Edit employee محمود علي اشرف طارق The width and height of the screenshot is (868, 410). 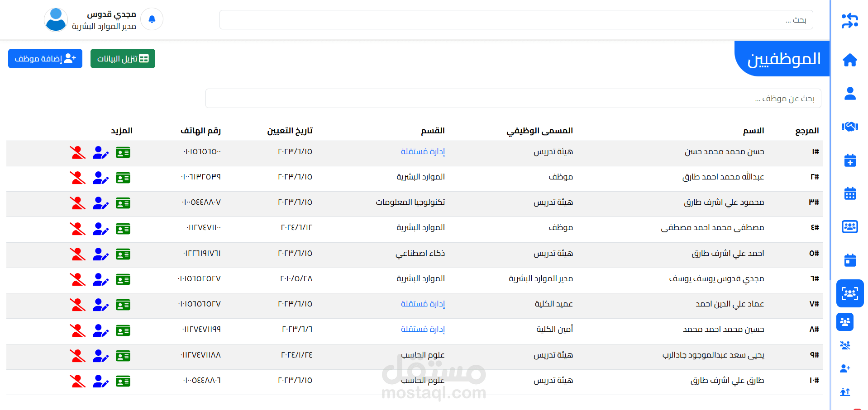[100, 203]
